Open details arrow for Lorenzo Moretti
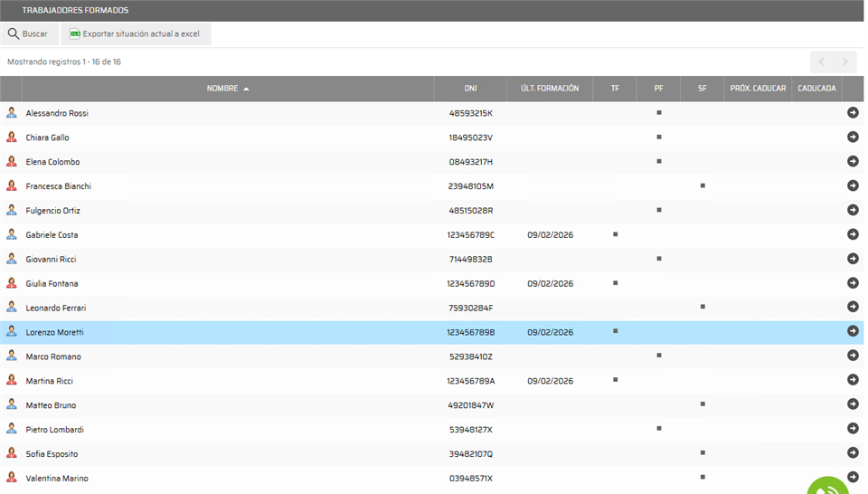This screenshot has height=494, width=868. click(853, 330)
